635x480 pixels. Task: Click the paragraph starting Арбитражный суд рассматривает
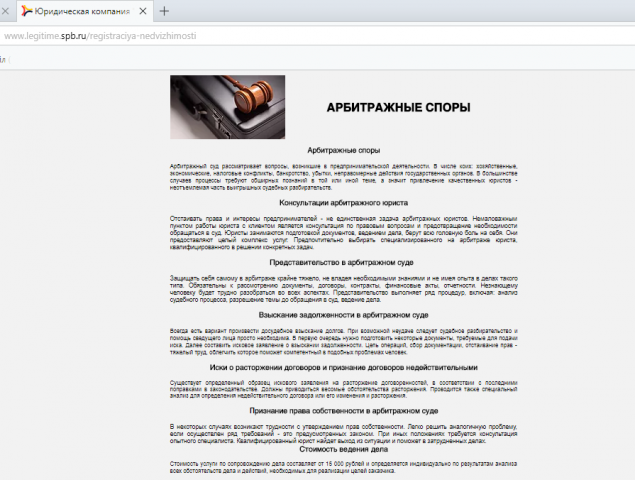tap(343, 177)
